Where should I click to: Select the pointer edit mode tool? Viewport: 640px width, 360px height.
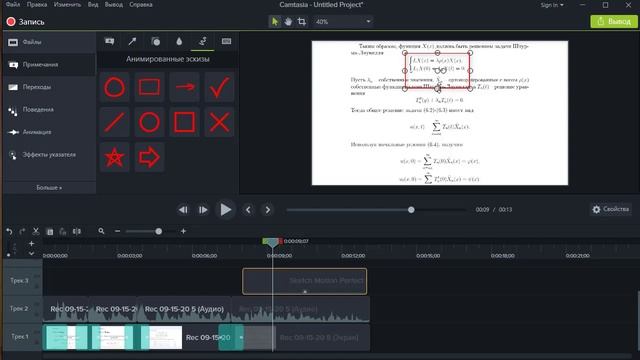point(275,21)
